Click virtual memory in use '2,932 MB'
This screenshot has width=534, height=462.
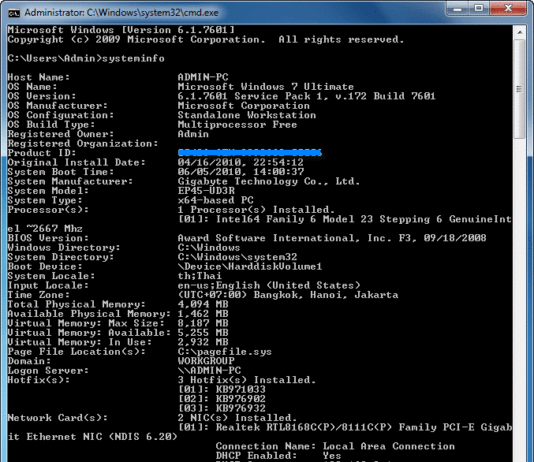[203, 342]
